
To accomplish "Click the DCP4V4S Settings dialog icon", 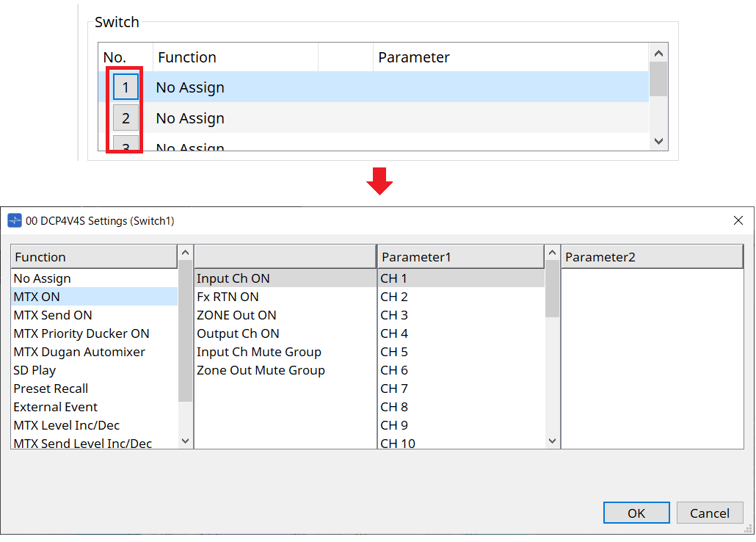I will 15,220.
